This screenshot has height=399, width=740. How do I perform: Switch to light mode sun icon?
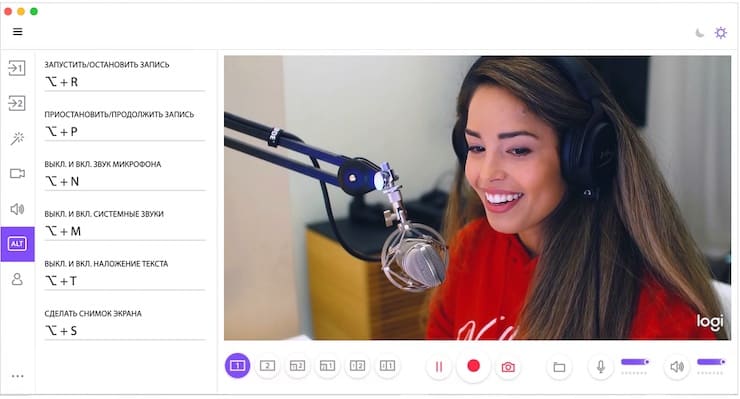pos(721,33)
